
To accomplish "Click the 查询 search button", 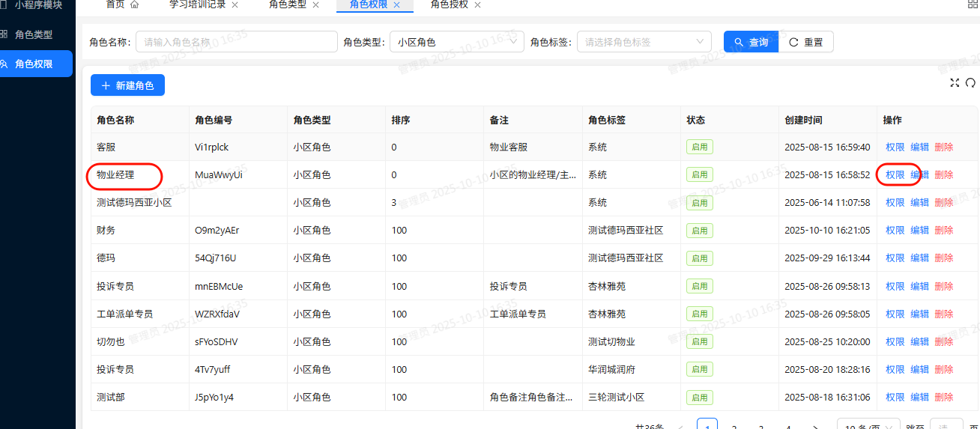I will pos(751,42).
